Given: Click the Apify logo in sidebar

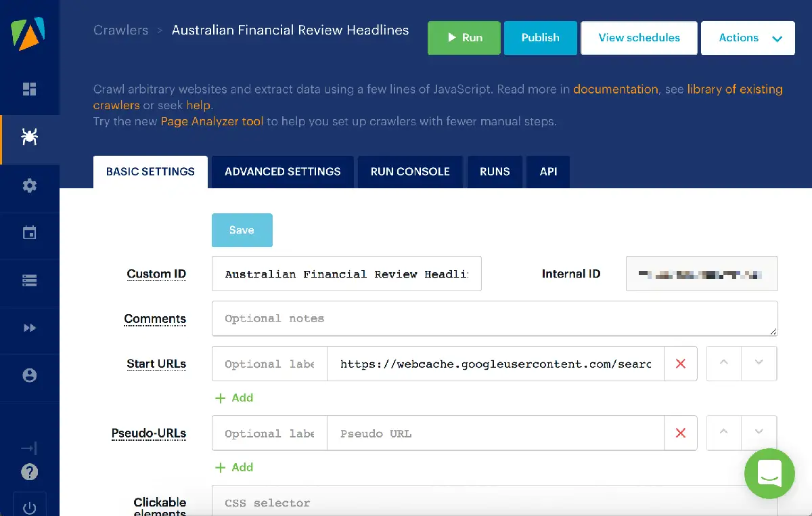Looking at the screenshot, I should [x=28, y=33].
